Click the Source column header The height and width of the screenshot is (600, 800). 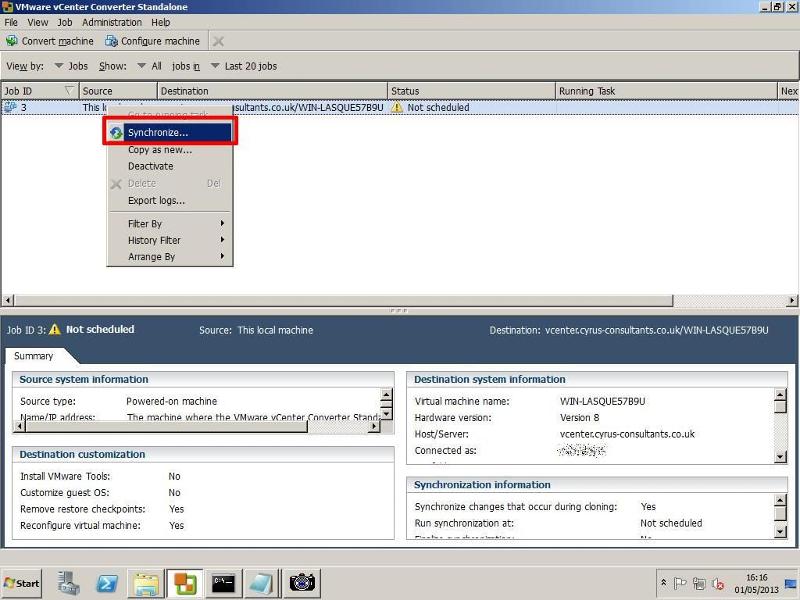118,91
